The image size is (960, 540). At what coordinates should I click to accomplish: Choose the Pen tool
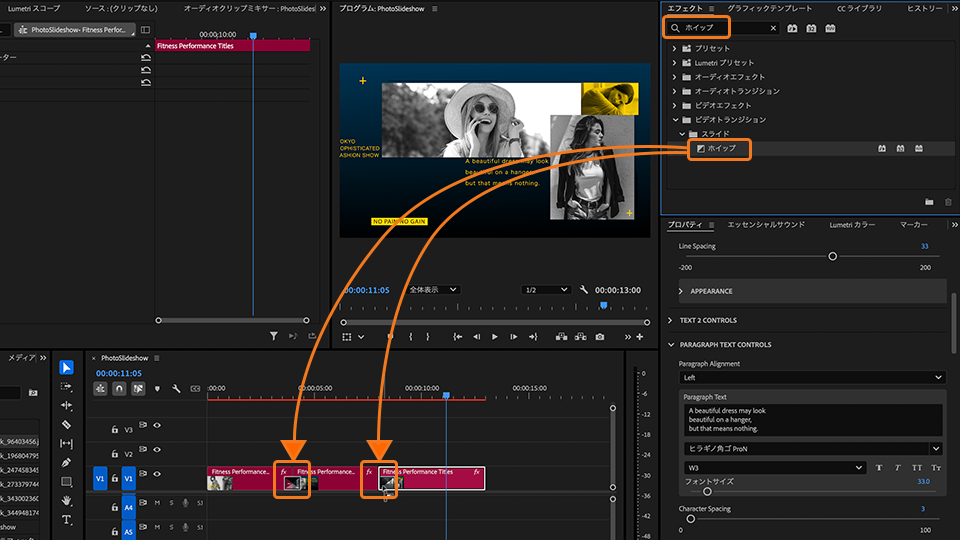(x=66, y=462)
